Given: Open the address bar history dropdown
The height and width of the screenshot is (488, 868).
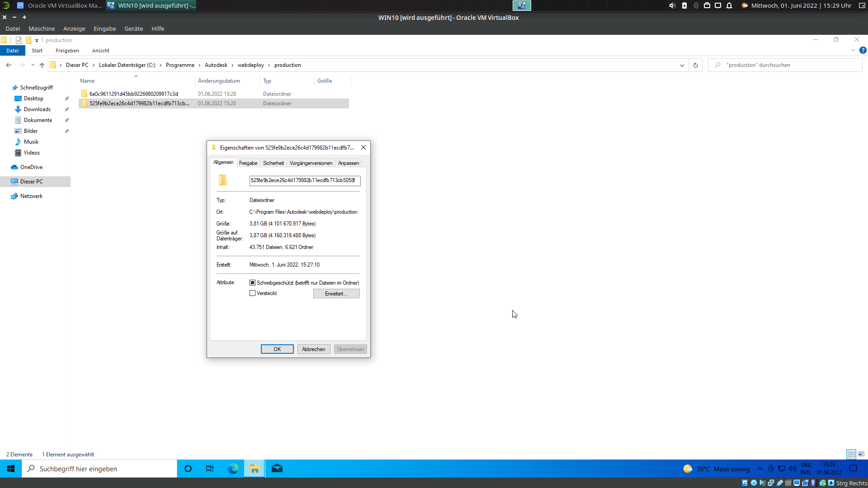Looking at the screenshot, I should tap(683, 65).
